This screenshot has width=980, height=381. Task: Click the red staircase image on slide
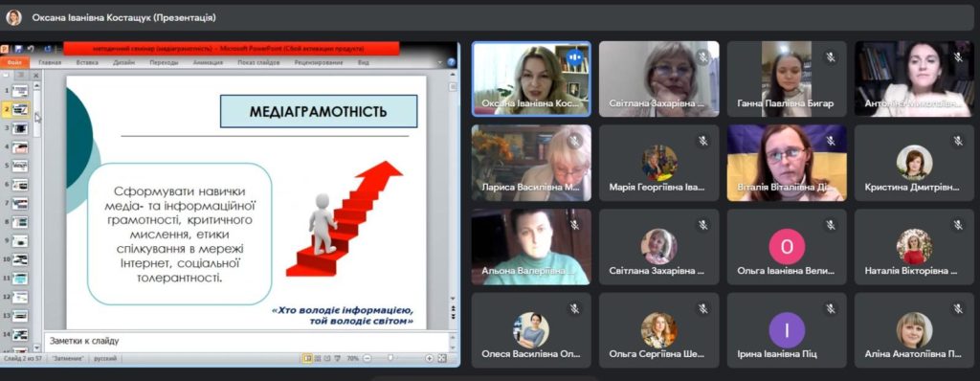click(345, 219)
